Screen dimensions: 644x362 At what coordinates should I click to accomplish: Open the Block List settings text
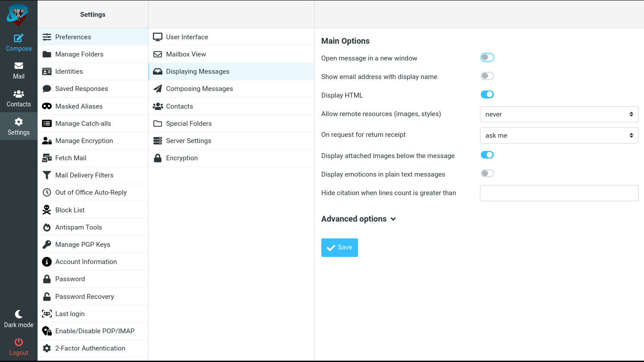pos(70,210)
